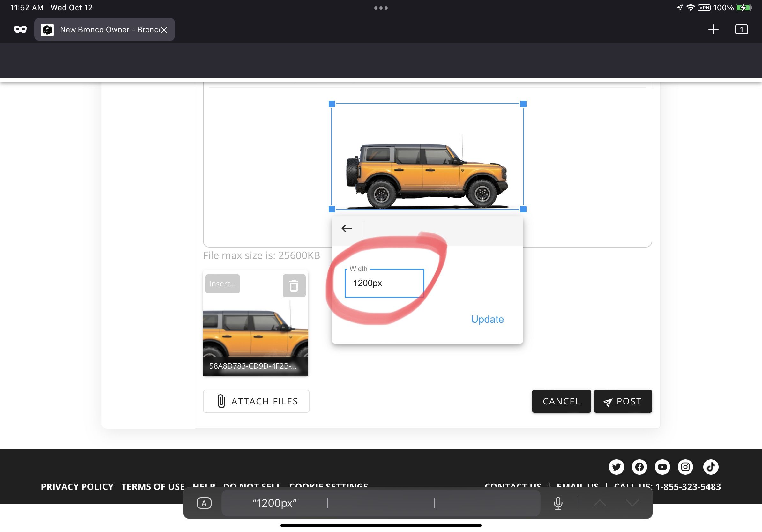762x532 pixels.
Task: Focus the Width input field
Action: [384, 283]
